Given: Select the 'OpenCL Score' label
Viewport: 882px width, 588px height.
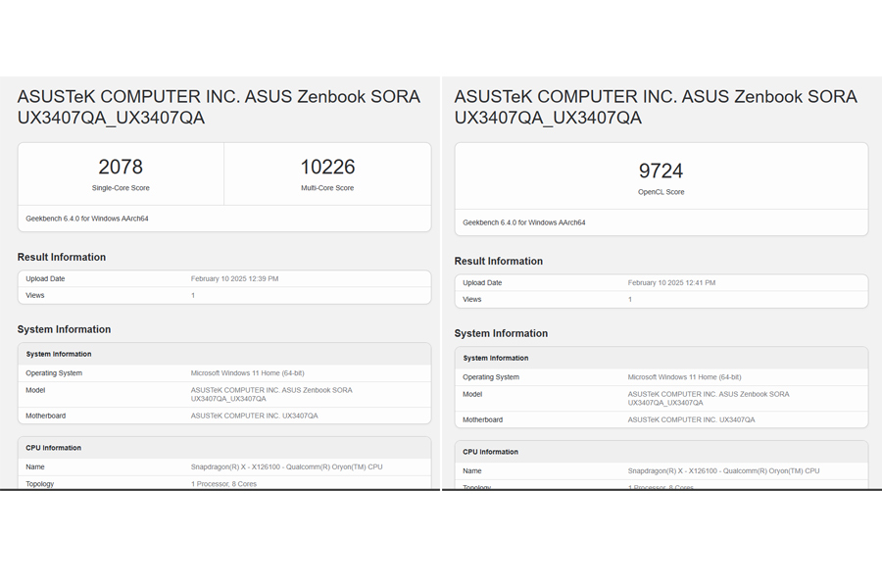Looking at the screenshot, I should pyautogui.click(x=661, y=192).
